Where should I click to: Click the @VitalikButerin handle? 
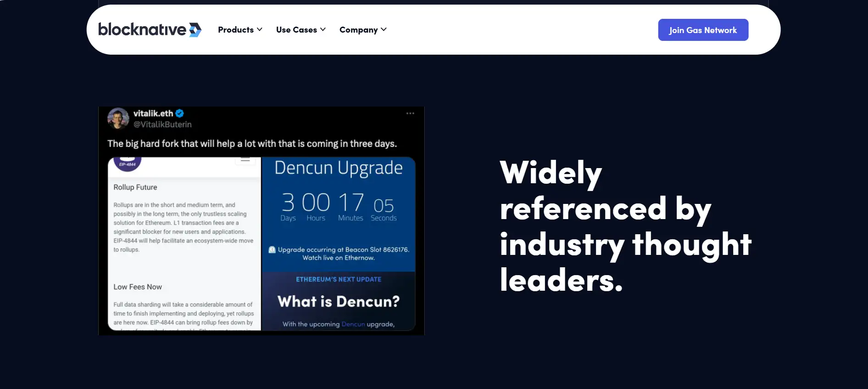(x=162, y=124)
